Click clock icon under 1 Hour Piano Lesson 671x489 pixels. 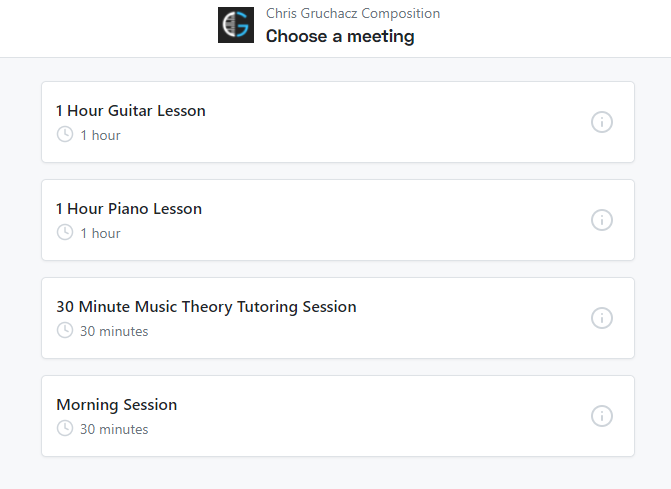(x=65, y=232)
